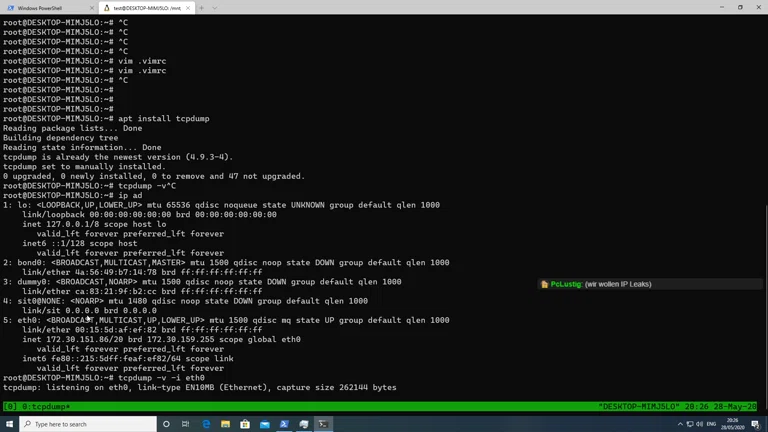This screenshot has width=768, height=432.
Task: Open Cortana from the taskbar
Action: 167,424
